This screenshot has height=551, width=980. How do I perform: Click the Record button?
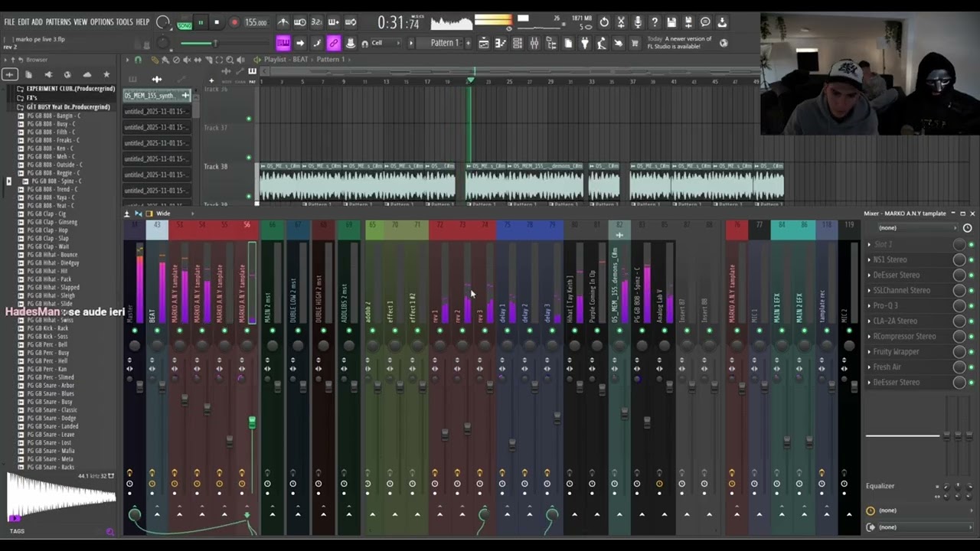coord(234,22)
